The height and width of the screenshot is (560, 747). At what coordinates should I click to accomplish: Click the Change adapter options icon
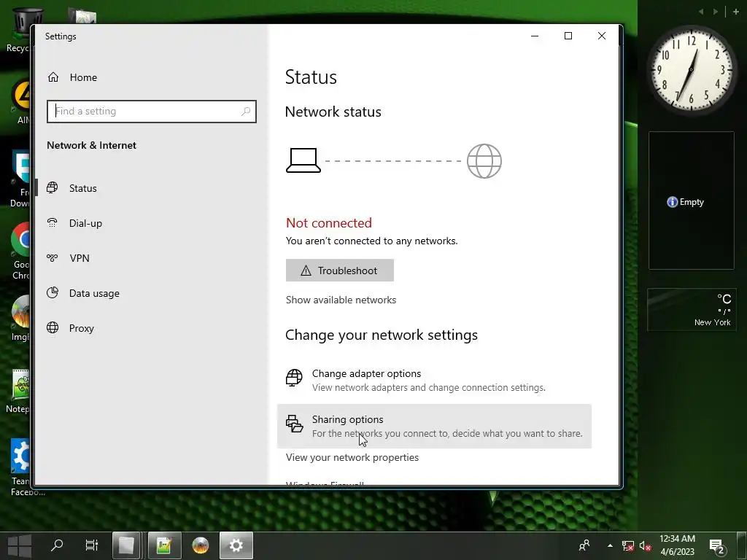(294, 378)
